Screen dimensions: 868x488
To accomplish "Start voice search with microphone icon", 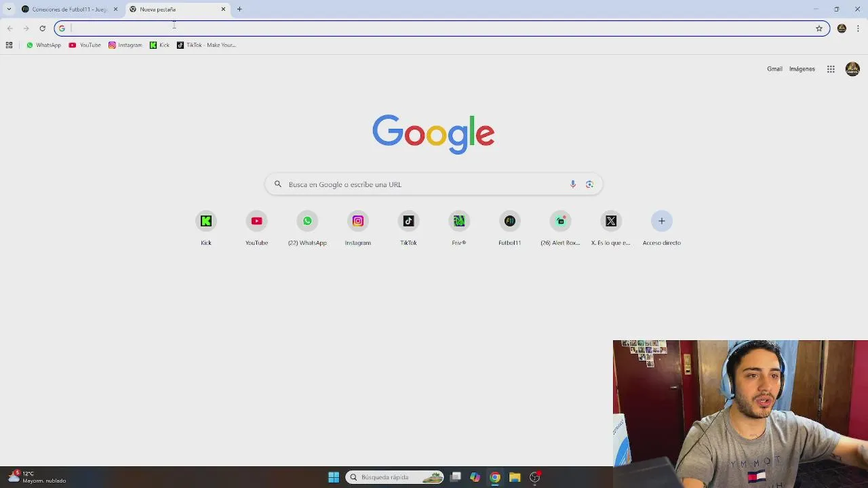I will pyautogui.click(x=573, y=184).
